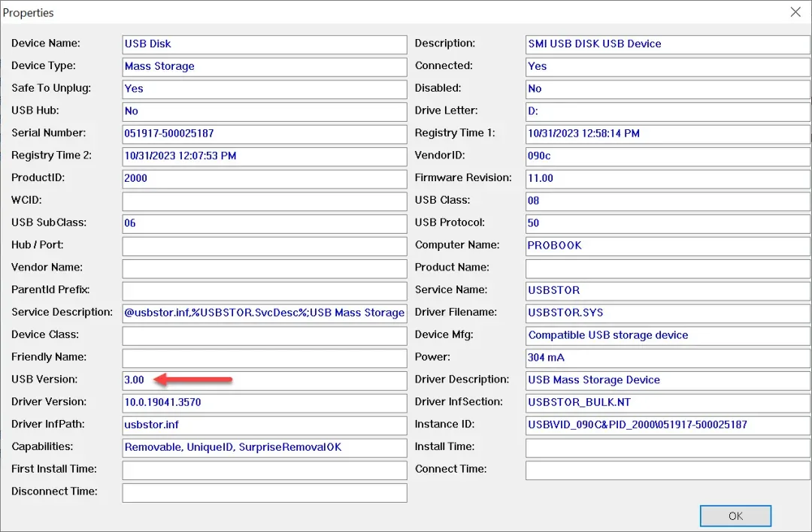Click the Registry Time 1 field
812x532 pixels.
pyautogui.click(x=667, y=134)
